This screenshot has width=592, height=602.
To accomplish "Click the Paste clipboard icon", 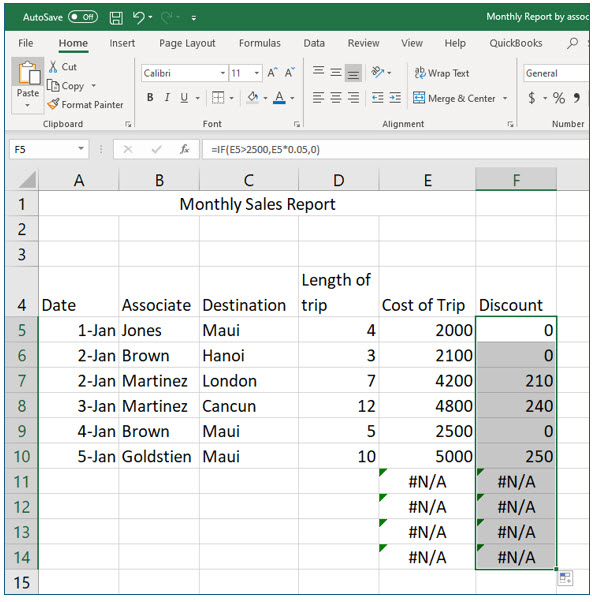I will click(x=28, y=73).
